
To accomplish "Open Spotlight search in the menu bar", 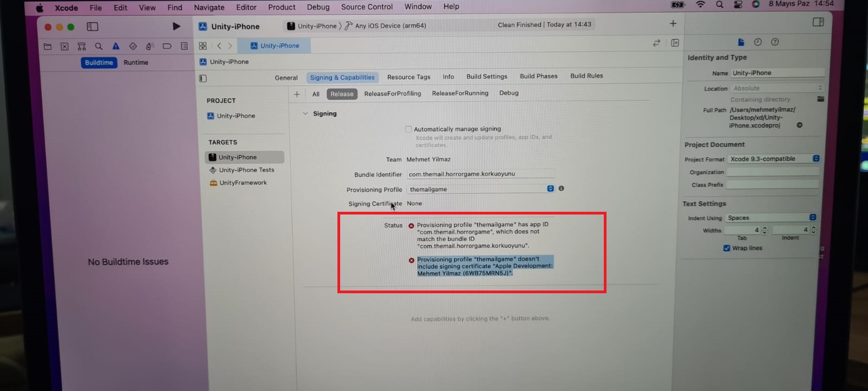I will [719, 4].
